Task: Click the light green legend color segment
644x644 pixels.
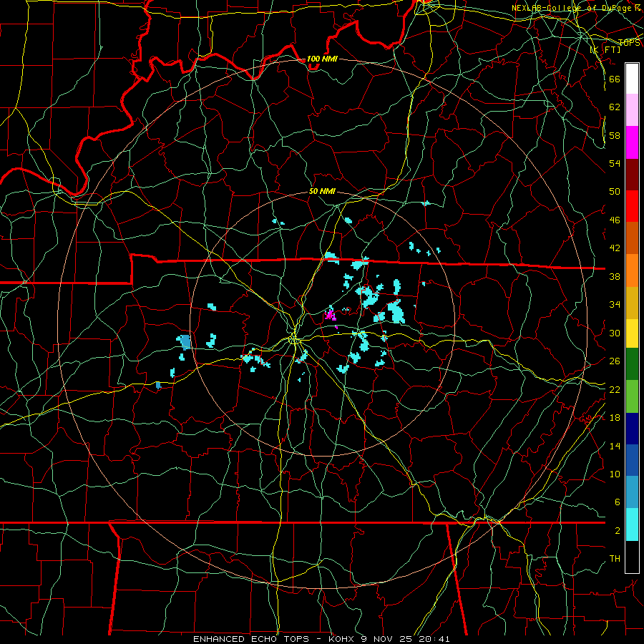Action: point(632,396)
